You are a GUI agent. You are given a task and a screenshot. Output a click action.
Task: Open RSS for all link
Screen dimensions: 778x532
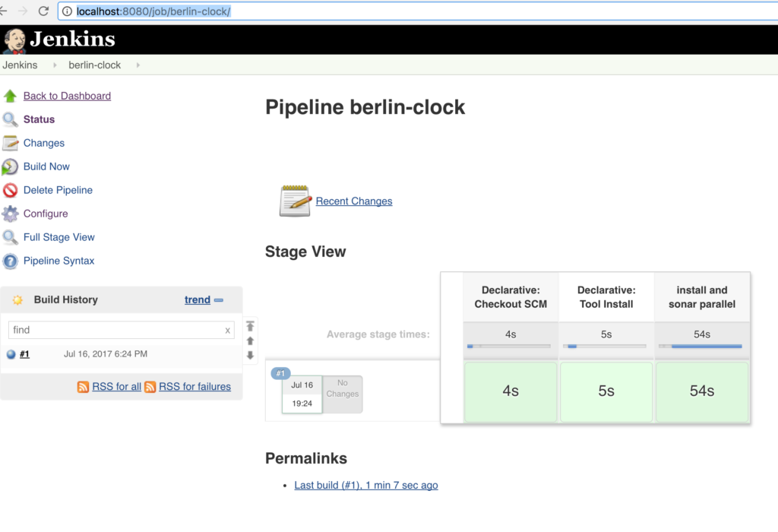(x=116, y=387)
